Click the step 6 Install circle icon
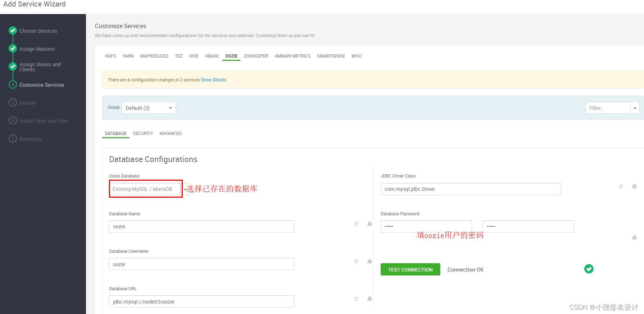Screen dimensions: 644x314 coord(13,121)
